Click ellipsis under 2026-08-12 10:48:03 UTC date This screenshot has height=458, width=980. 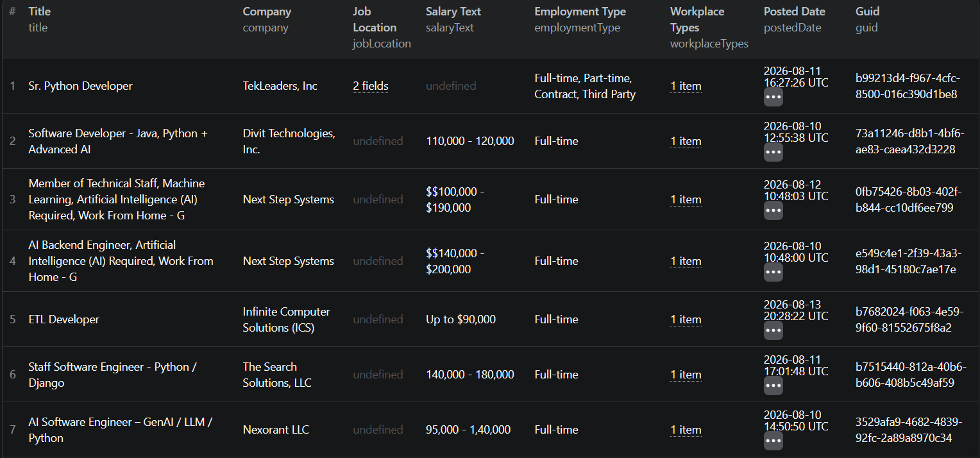click(x=773, y=211)
